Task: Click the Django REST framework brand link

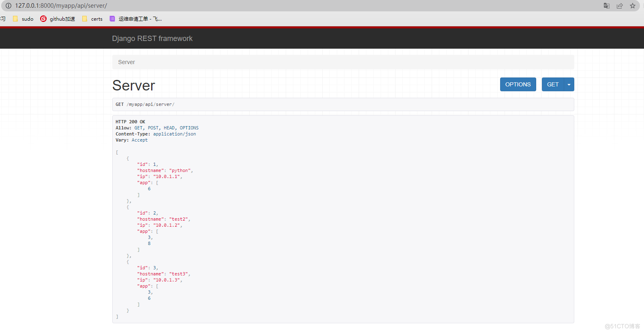Action: [x=152, y=39]
